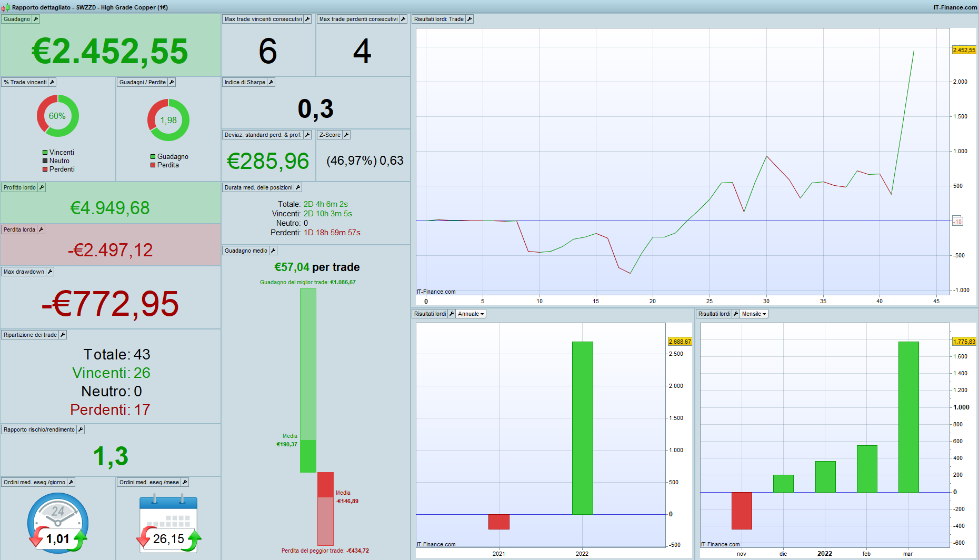Click the green dic monthly result bar
979x560 pixels.
pos(783,483)
